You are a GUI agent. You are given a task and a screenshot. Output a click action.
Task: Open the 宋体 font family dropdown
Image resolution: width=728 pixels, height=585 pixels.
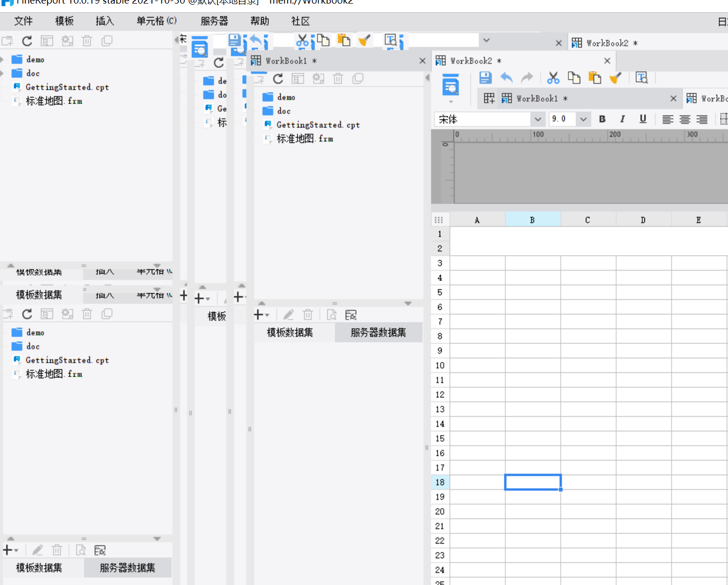pyautogui.click(x=538, y=119)
